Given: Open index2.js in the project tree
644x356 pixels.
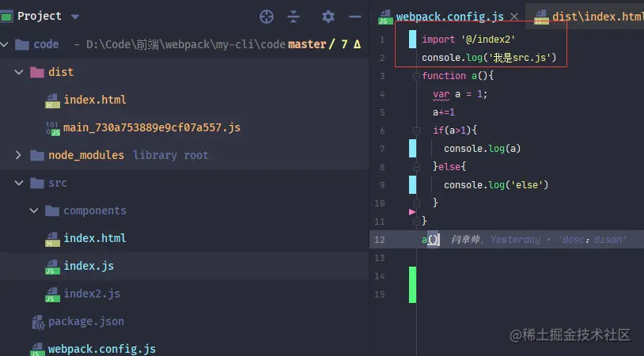Looking at the screenshot, I should 92,294.
